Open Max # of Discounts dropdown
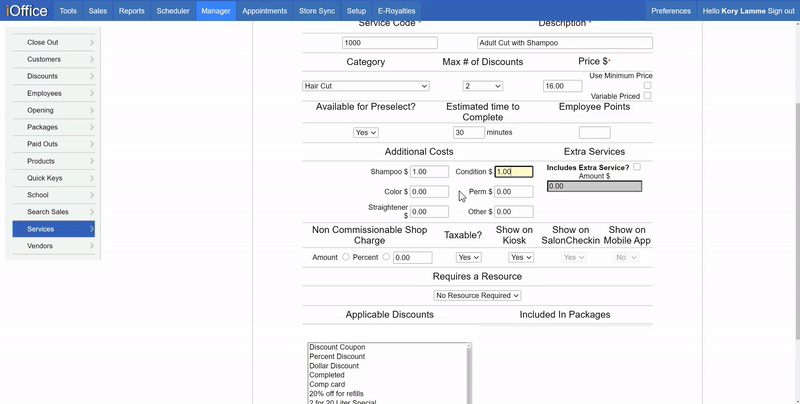Screen dimensions: 800x404 483,86
